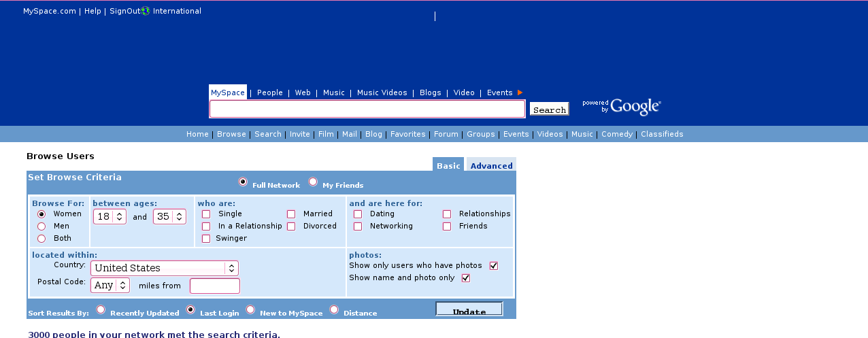The width and height of the screenshot is (868, 338).
Task: Click the Update button
Action: click(469, 309)
